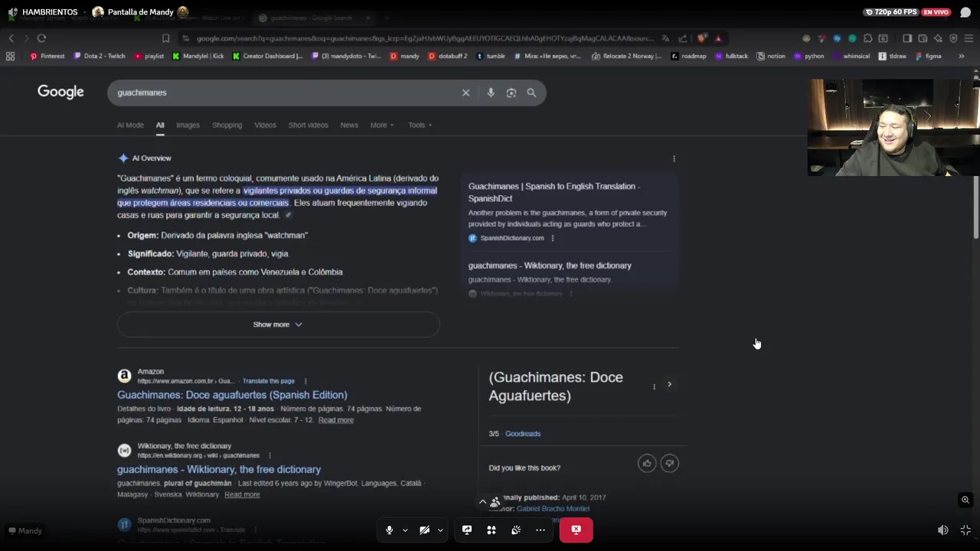Image resolution: width=980 pixels, height=551 pixels.
Task: Stop watching stream with red button
Action: (576, 530)
